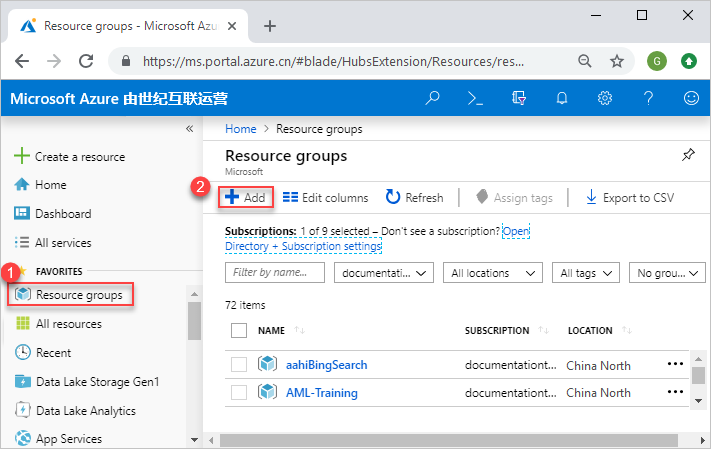Open aahiBingSearch resource group
711x449 pixels.
pos(326,365)
